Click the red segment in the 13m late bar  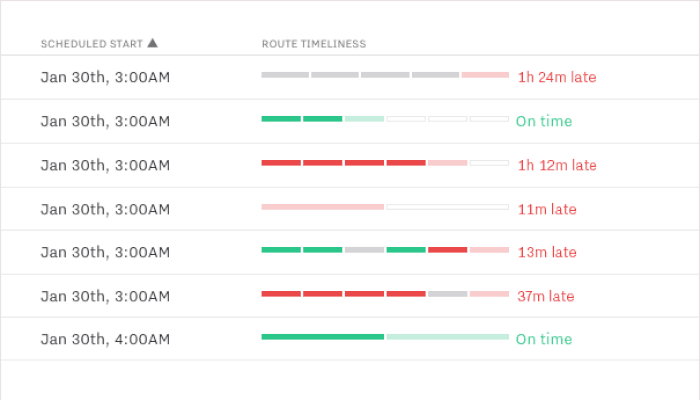click(447, 250)
